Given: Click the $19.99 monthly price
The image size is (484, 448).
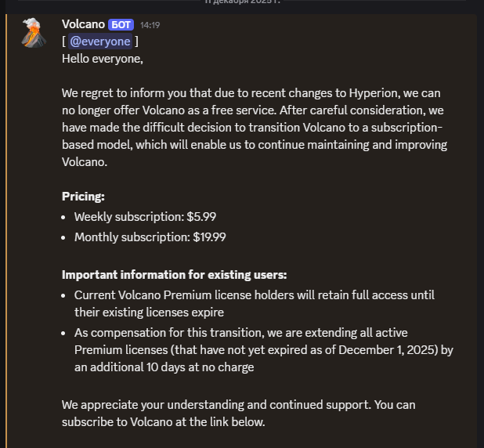Looking at the screenshot, I should pyautogui.click(x=210, y=237).
